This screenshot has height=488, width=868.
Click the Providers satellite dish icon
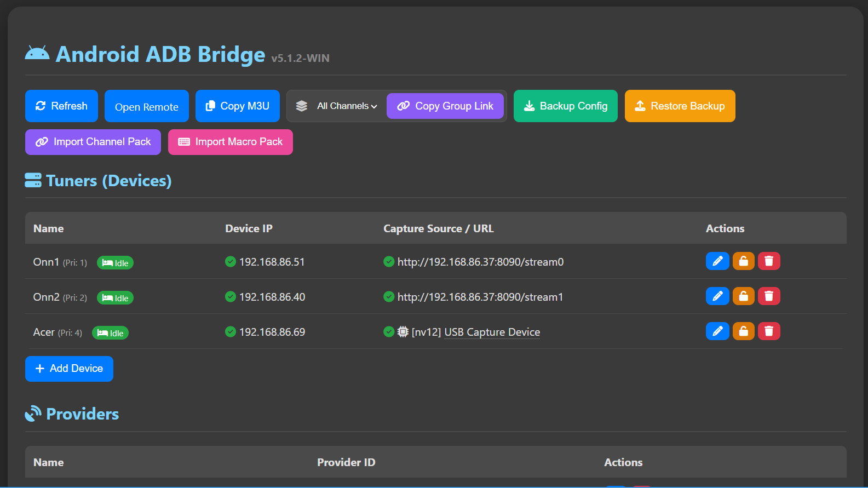[x=33, y=414]
